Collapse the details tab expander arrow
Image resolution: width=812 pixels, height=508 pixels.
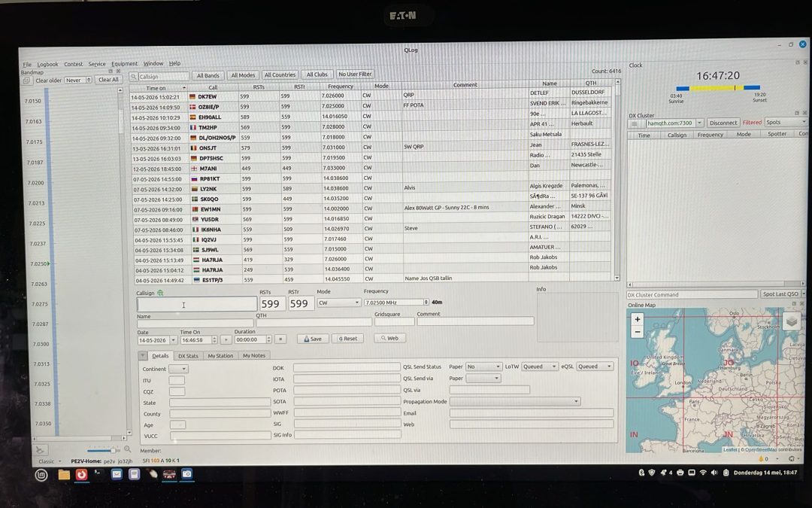143,355
